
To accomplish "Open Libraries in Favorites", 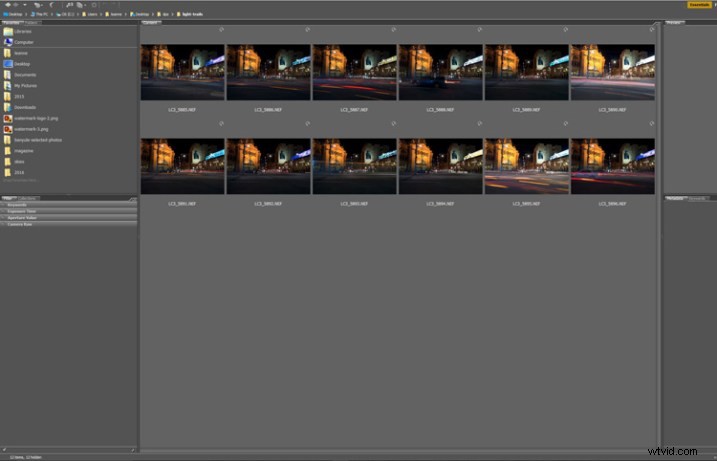I will click(x=17, y=32).
